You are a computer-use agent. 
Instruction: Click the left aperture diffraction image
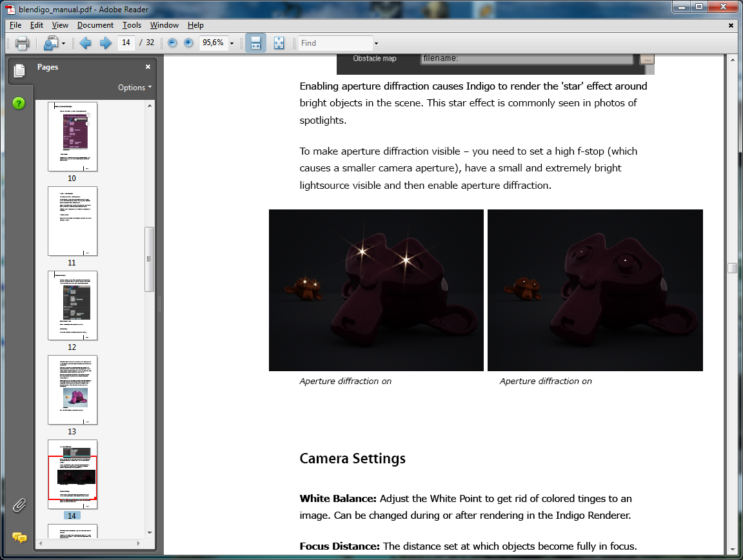click(x=376, y=290)
